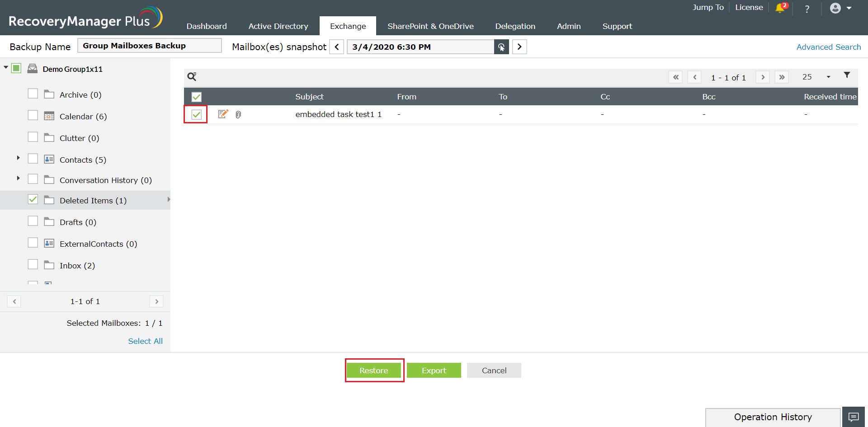Click the snapshot picker icon in the date field
Viewport: 868px width, 427px height.
pos(501,47)
